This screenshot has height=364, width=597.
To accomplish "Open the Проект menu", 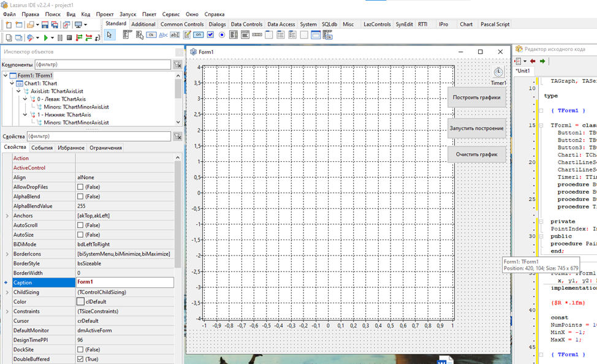I will coord(105,13).
